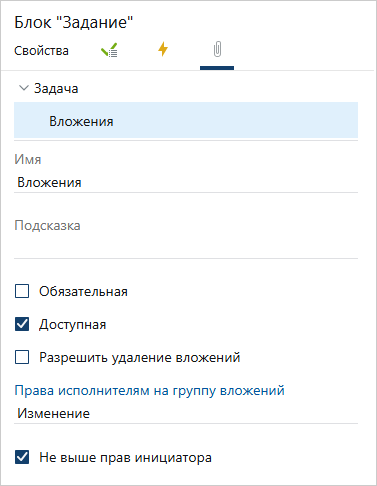Tick the Разрешить удаление вложений checkbox

point(22,357)
